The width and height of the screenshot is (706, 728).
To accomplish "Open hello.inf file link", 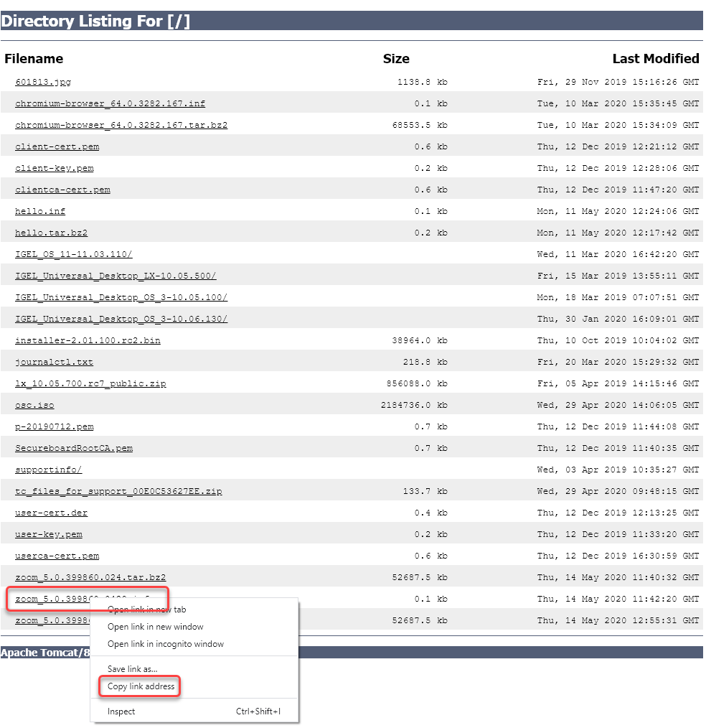I will pos(40,211).
